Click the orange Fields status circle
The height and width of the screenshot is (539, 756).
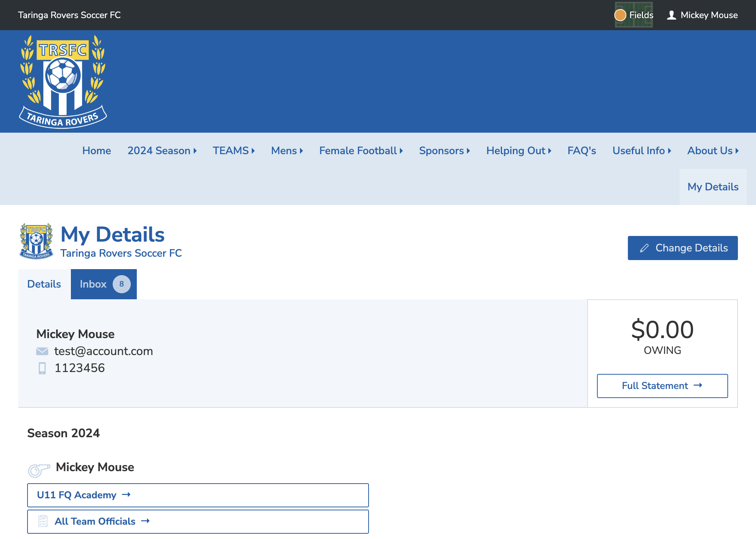pos(620,15)
